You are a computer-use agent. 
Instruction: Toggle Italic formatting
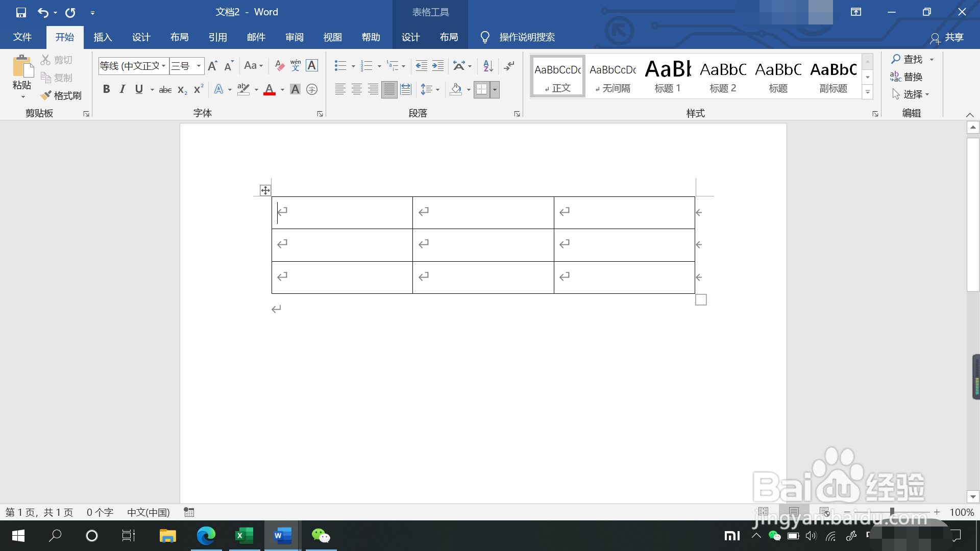122,89
